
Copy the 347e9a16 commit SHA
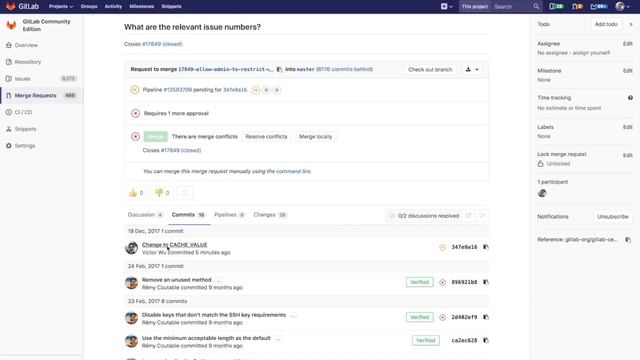click(486, 247)
